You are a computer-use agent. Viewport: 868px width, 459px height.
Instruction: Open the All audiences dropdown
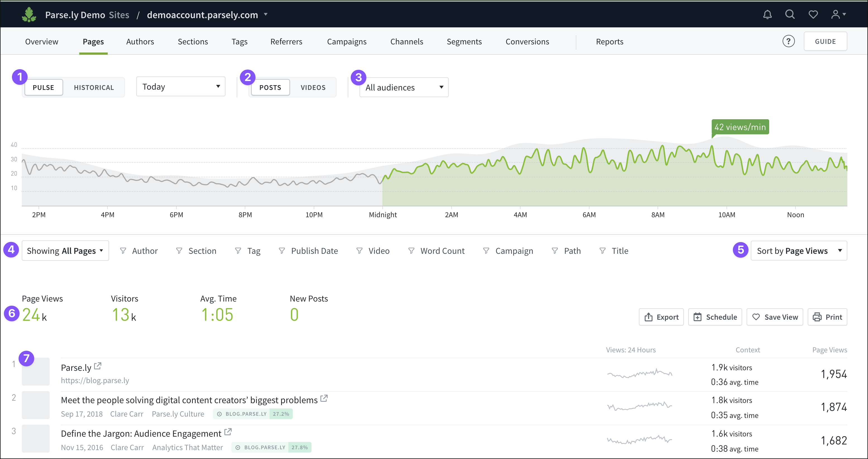click(404, 87)
